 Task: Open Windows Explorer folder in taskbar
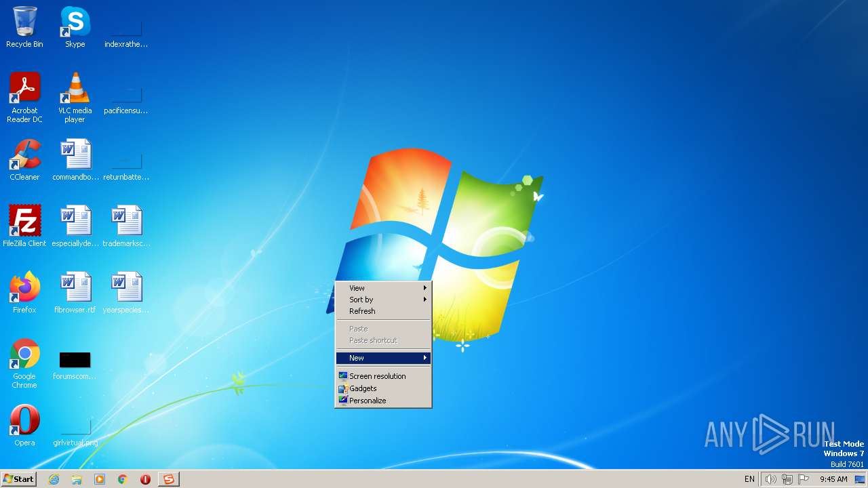[77, 479]
